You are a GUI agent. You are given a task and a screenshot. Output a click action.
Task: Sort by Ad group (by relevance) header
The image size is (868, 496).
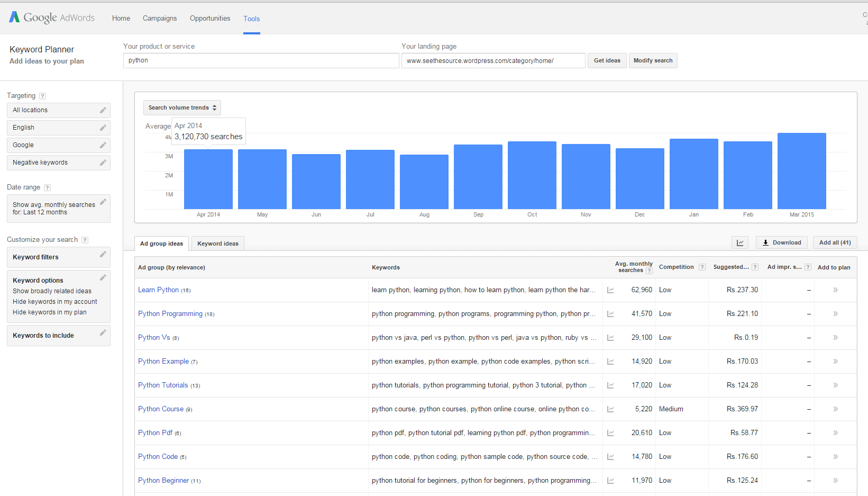point(171,267)
